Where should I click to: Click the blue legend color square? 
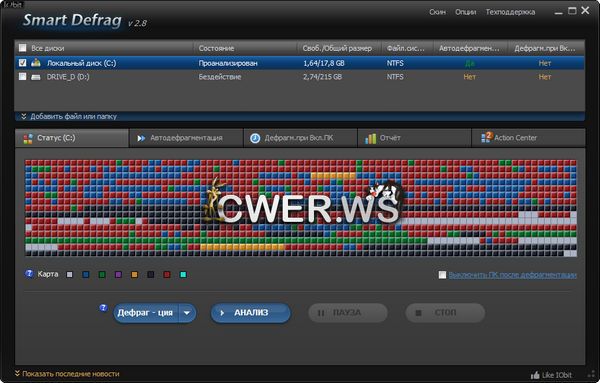tap(86, 274)
